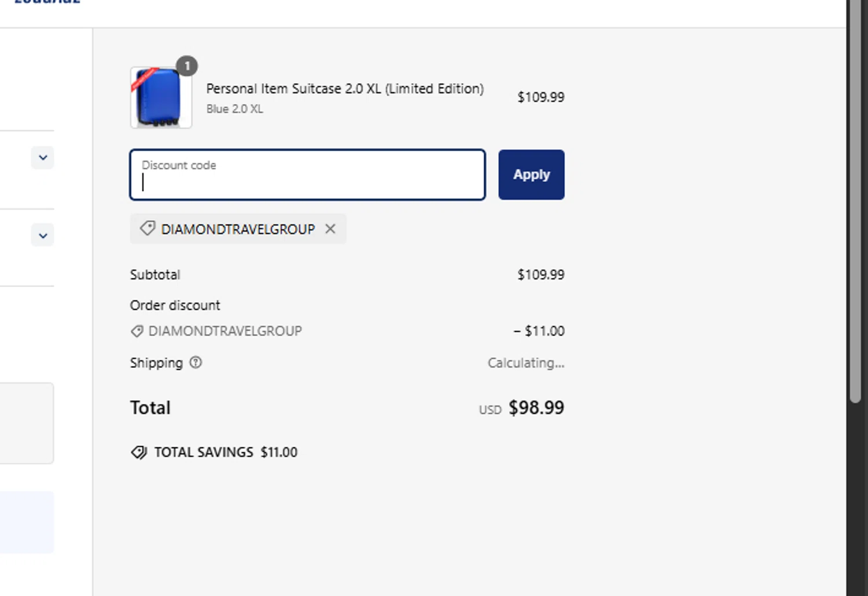The width and height of the screenshot is (868, 596).
Task: Click the Total amount $98.99
Action: [x=536, y=408]
